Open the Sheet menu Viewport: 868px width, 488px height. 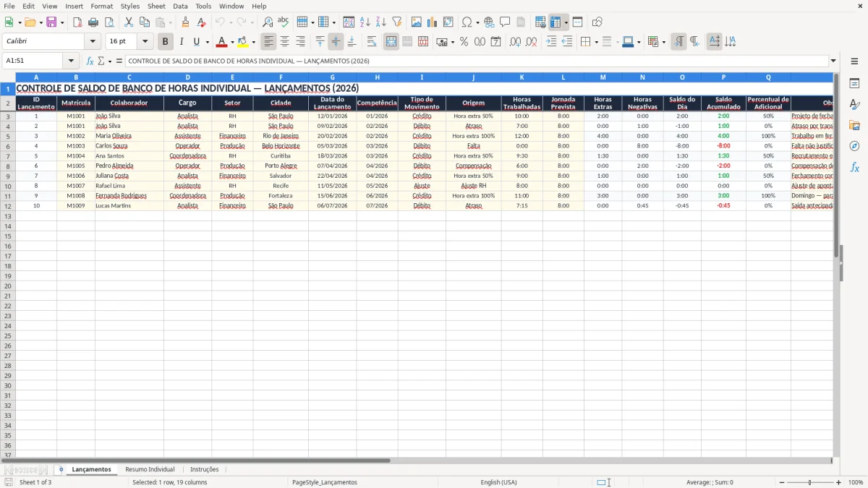click(156, 6)
